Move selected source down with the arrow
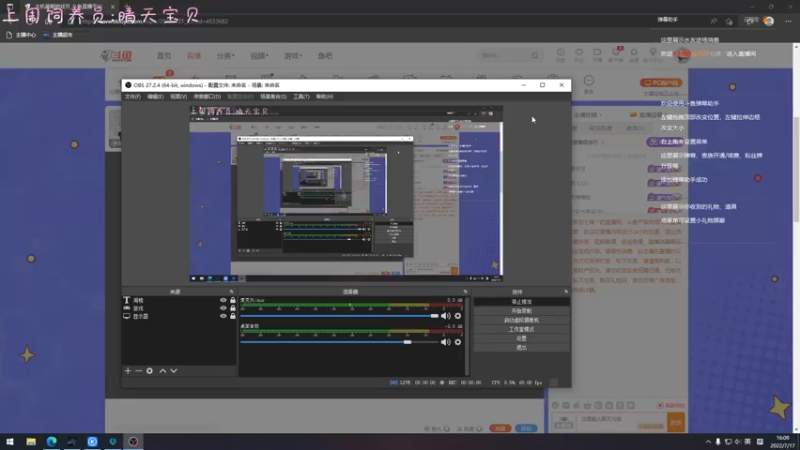This screenshot has height=450, width=800. [173, 371]
